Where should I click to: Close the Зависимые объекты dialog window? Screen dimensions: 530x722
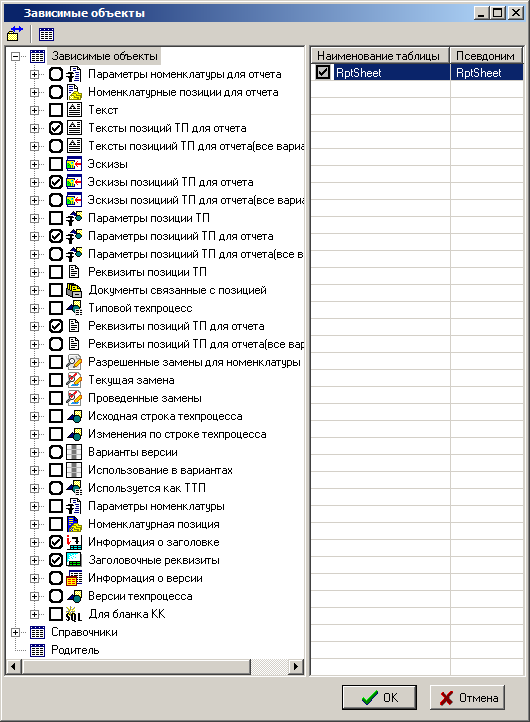click(x=516, y=13)
